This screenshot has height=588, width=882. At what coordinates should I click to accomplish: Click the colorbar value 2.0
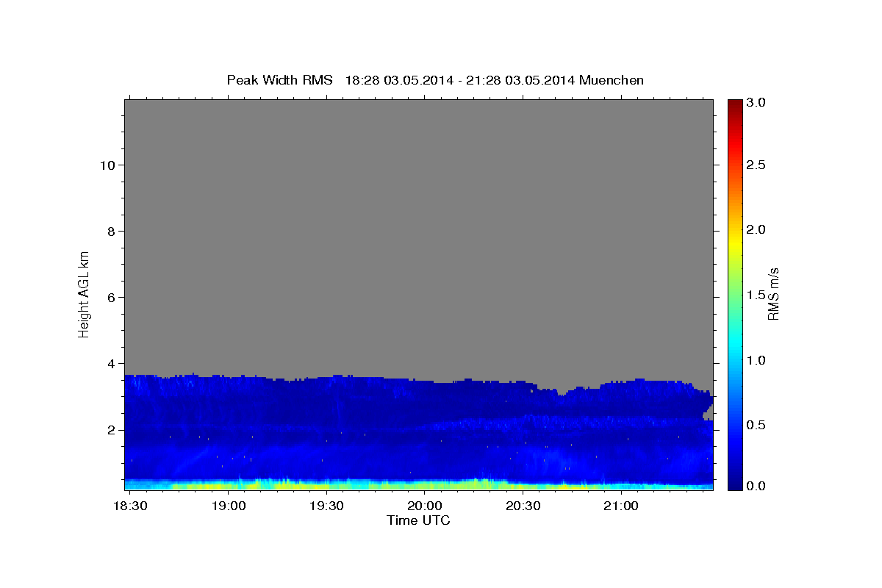click(758, 229)
